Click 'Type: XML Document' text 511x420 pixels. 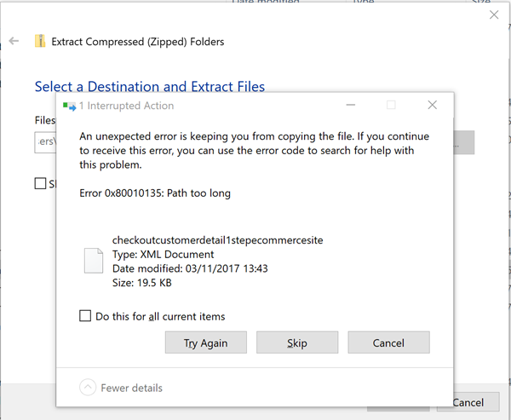click(x=163, y=255)
